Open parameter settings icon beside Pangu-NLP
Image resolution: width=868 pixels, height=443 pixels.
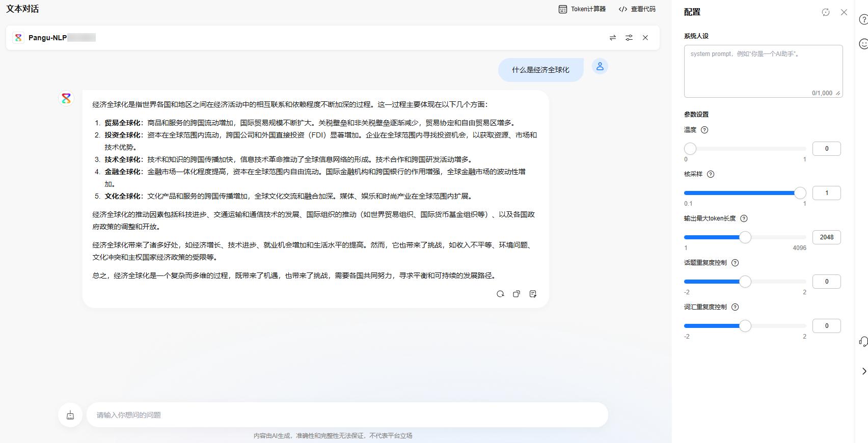pos(629,38)
